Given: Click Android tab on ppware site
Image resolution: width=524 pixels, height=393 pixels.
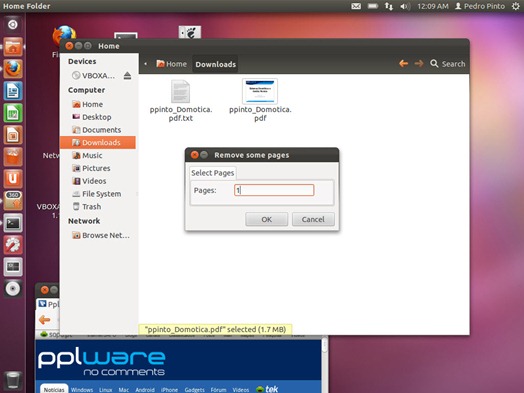Looking at the screenshot, I should pyautogui.click(x=145, y=390).
